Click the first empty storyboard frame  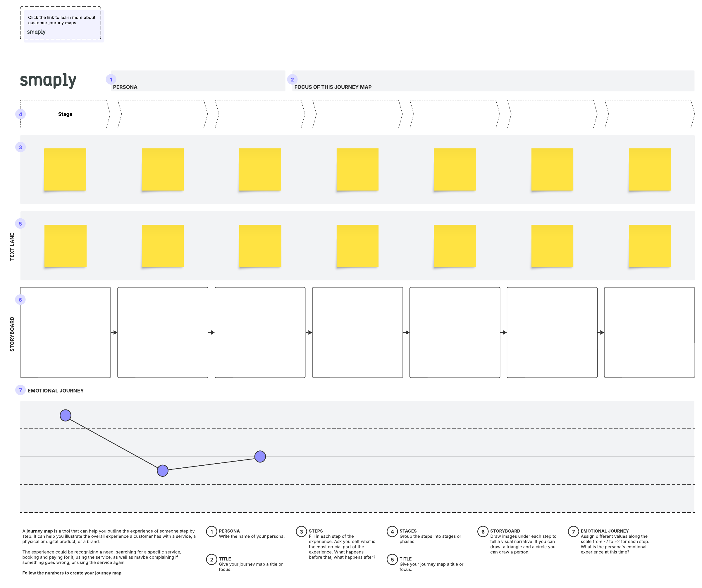[x=65, y=332]
